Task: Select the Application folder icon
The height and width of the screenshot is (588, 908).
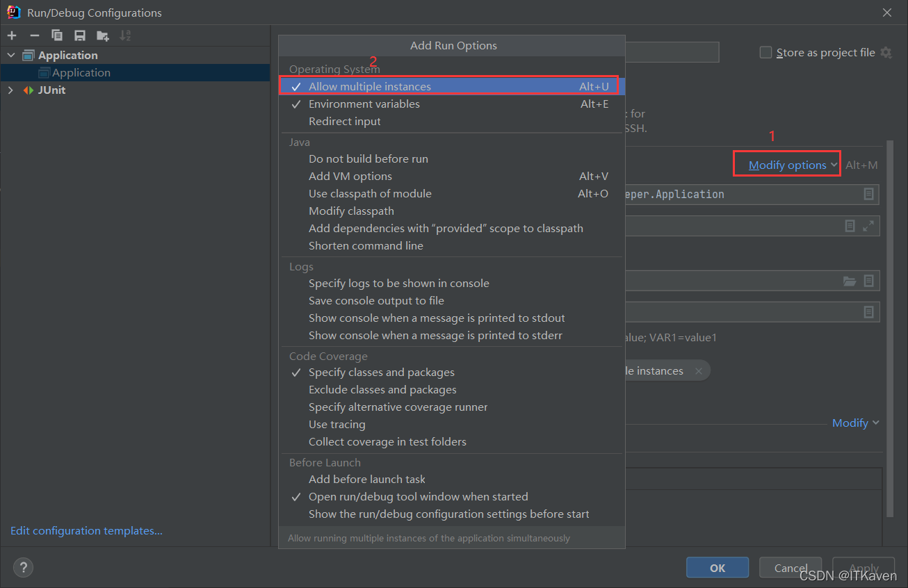Action: tap(29, 56)
